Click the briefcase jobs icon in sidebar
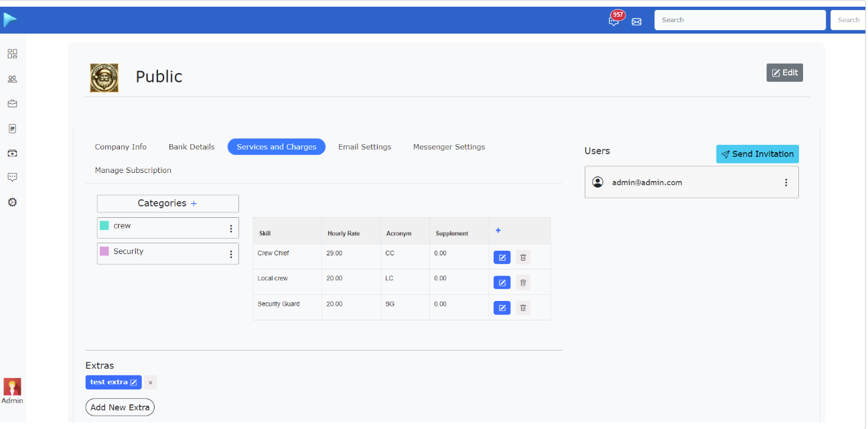Viewport: 868px width, 429px height. coord(11,103)
